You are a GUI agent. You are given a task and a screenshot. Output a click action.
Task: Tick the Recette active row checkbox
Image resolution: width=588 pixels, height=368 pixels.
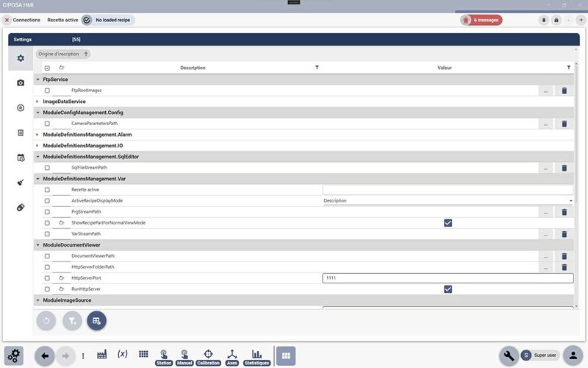(x=47, y=190)
